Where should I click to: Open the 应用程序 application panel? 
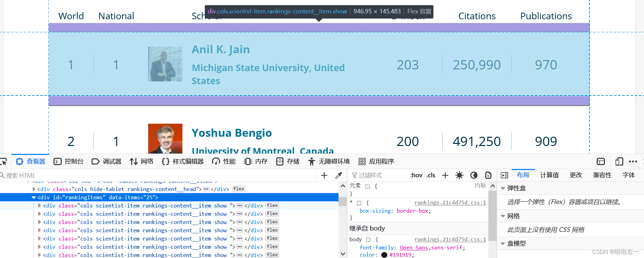[376, 161]
